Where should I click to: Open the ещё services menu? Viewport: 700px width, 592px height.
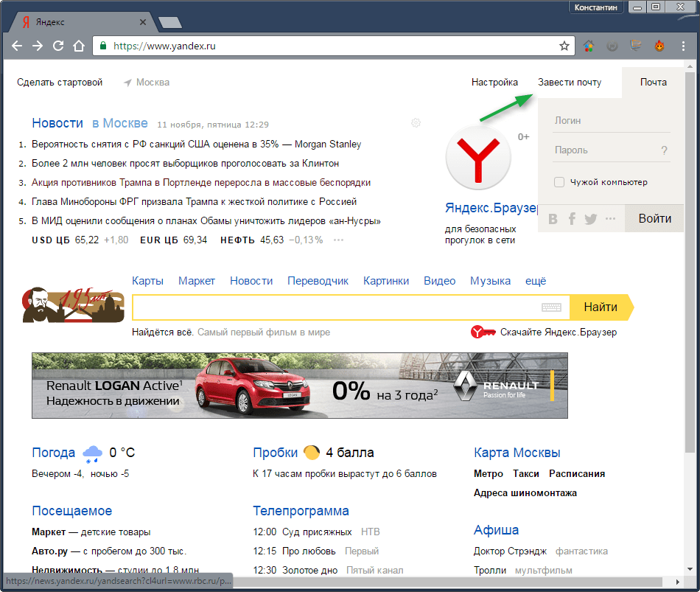pyautogui.click(x=536, y=281)
